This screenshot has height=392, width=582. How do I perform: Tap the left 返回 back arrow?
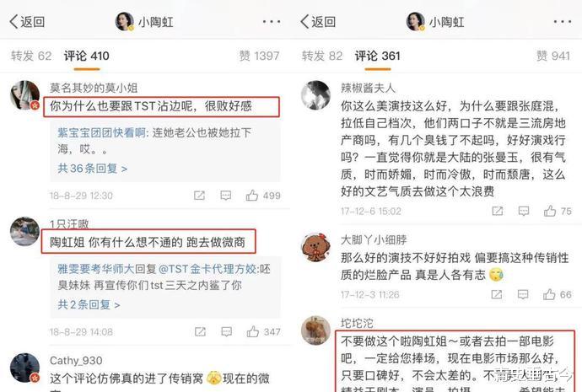point(27,22)
